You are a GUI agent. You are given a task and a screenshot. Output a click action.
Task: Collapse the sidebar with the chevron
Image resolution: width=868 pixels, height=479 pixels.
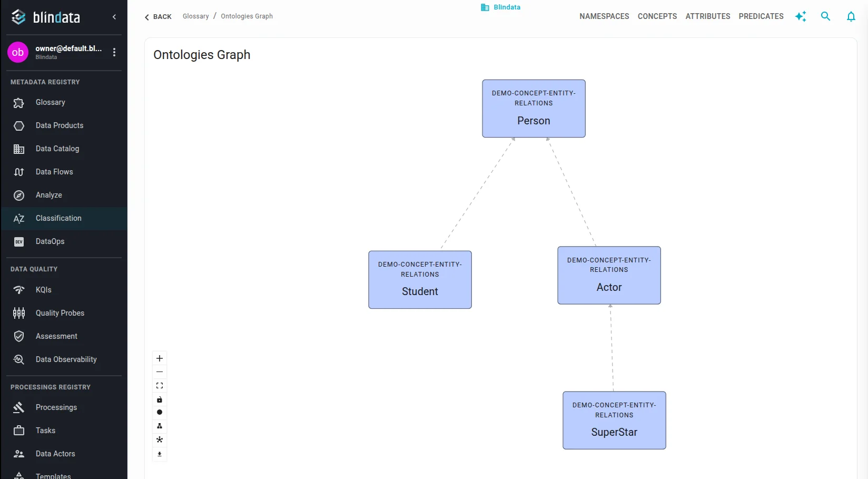point(114,17)
